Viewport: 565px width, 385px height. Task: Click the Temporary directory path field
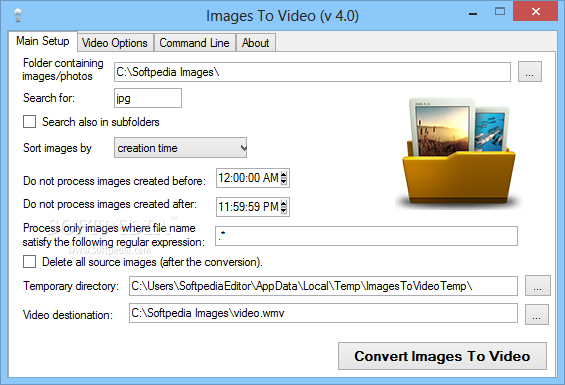point(323,286)
